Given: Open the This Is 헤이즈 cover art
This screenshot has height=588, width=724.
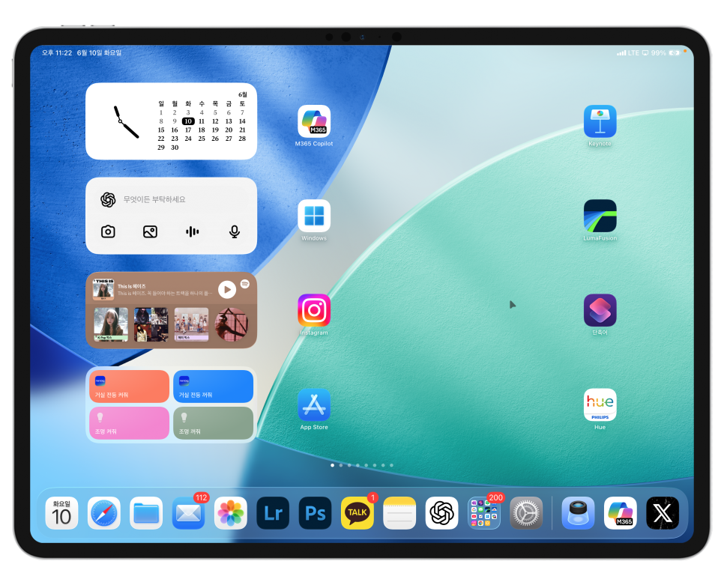Looking at the screenshot, I should 103,290.
